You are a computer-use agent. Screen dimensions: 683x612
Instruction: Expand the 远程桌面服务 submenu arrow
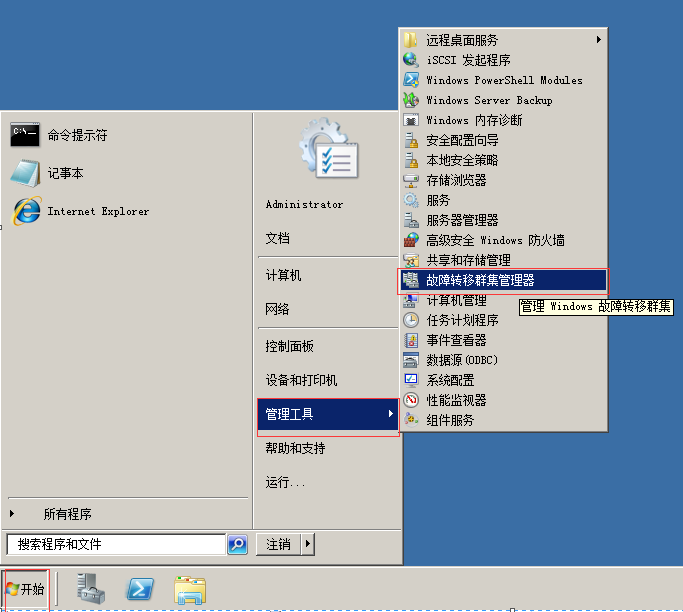pos(599,40)
